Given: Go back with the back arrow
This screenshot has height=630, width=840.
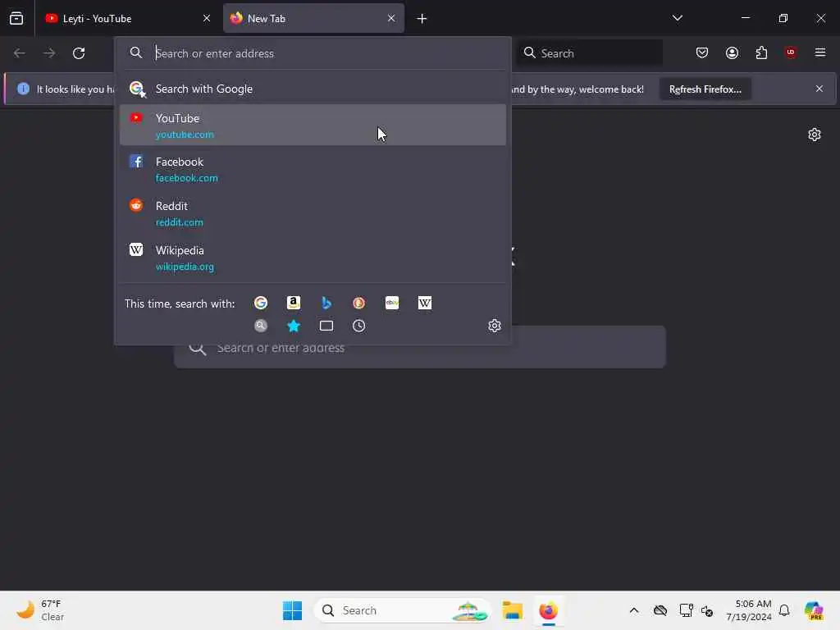Looking at the screenshot, I should coord(20,53).
